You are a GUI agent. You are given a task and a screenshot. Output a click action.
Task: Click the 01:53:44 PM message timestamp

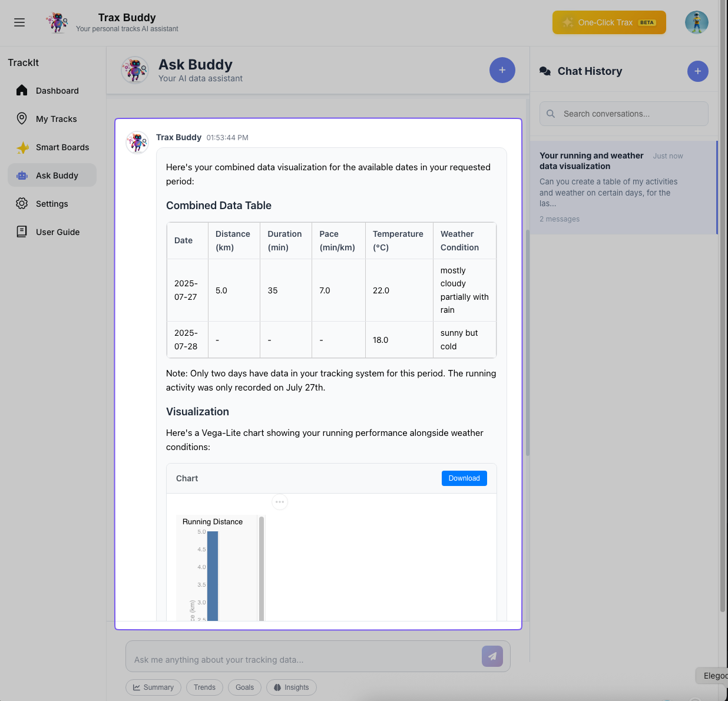click(x=227, y=138)
